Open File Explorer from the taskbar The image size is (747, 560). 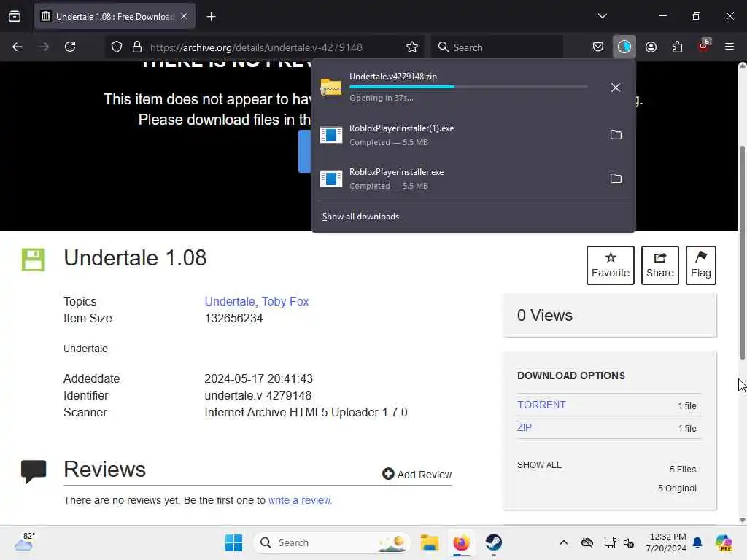pyautogui.click(x=429, y=542)
